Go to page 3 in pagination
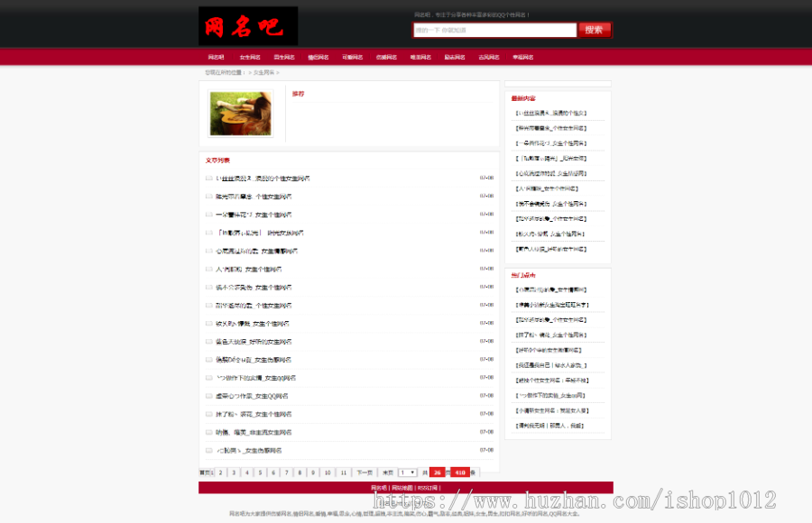The image size is (812, 523). [234, 473]
